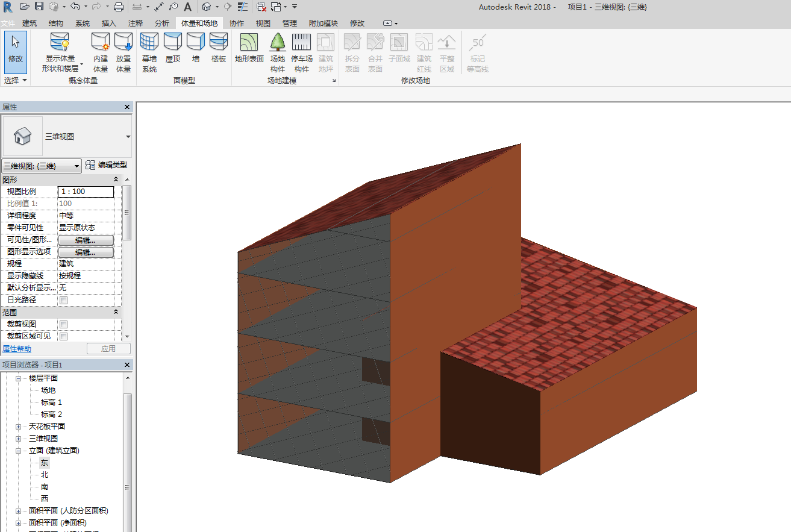Click the 编辑 button for 图形显示选项

coord(86,252)
